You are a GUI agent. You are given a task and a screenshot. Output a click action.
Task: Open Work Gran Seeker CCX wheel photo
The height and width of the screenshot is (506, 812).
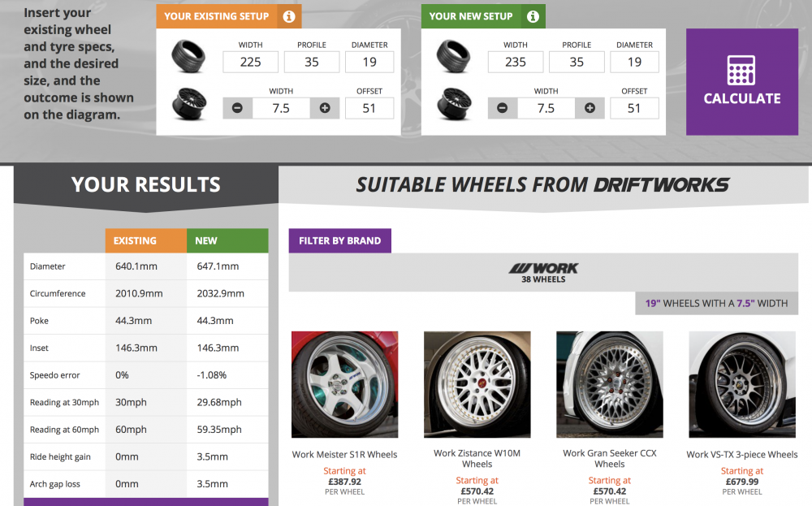click(x=610, y=384)
